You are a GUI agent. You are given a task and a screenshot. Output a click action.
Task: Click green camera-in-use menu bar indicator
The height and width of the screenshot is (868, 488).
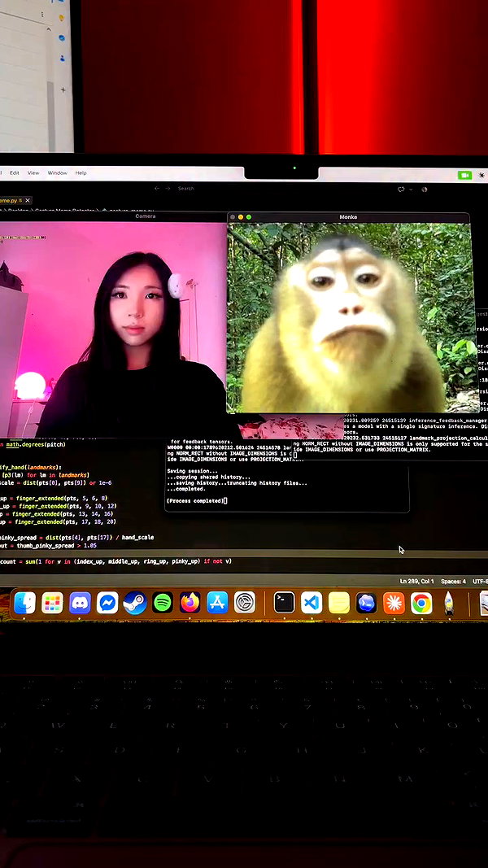[464, 175]
